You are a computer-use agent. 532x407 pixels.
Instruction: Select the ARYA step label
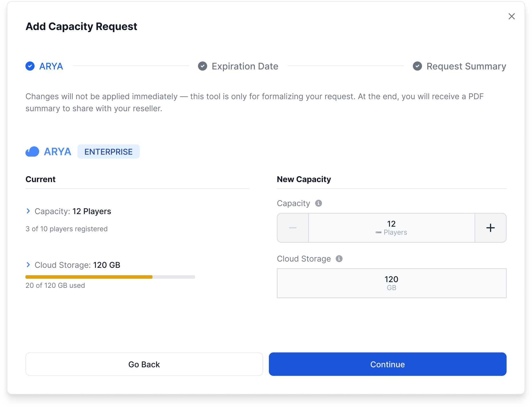(x=51, y=66)
